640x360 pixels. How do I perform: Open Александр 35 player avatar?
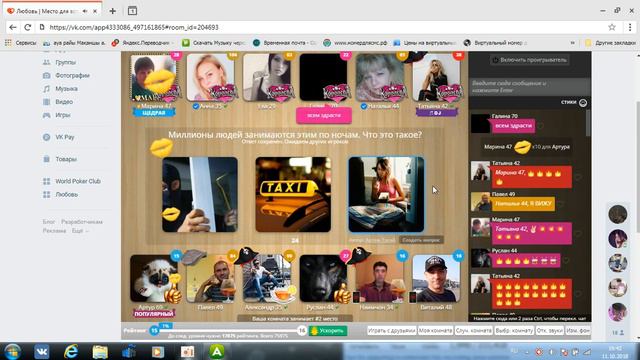click(x=267, y=279)
